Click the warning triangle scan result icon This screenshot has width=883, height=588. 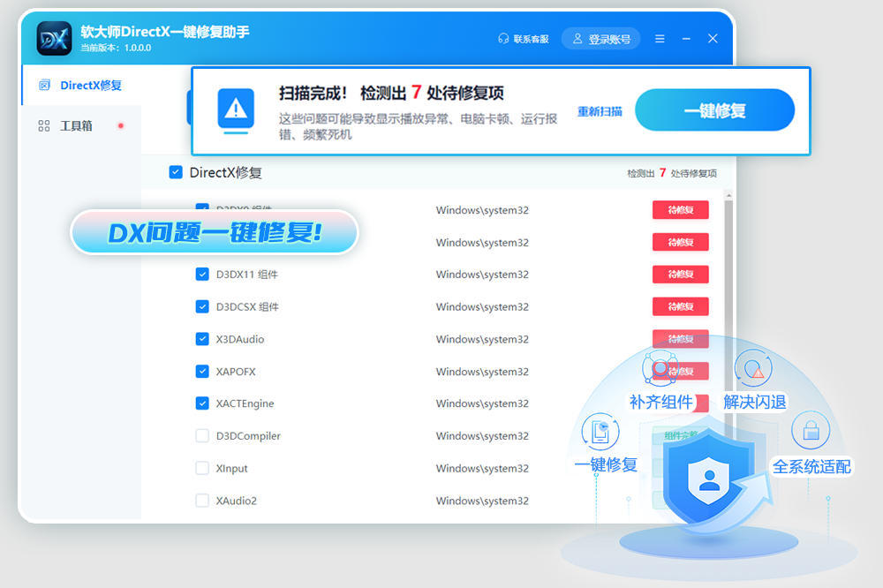(236, 109)
